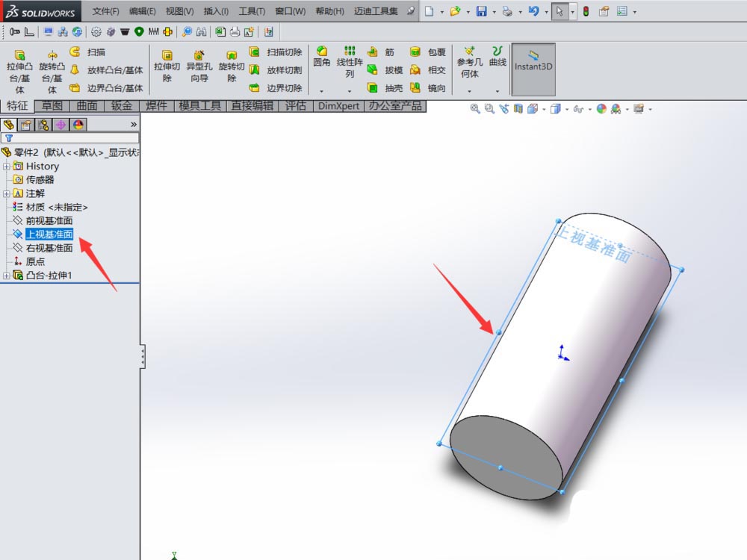Switch to the 钣金 tab
Image resolution: width=747 pixels, height=560 pixels.
[x=122, y=106]
